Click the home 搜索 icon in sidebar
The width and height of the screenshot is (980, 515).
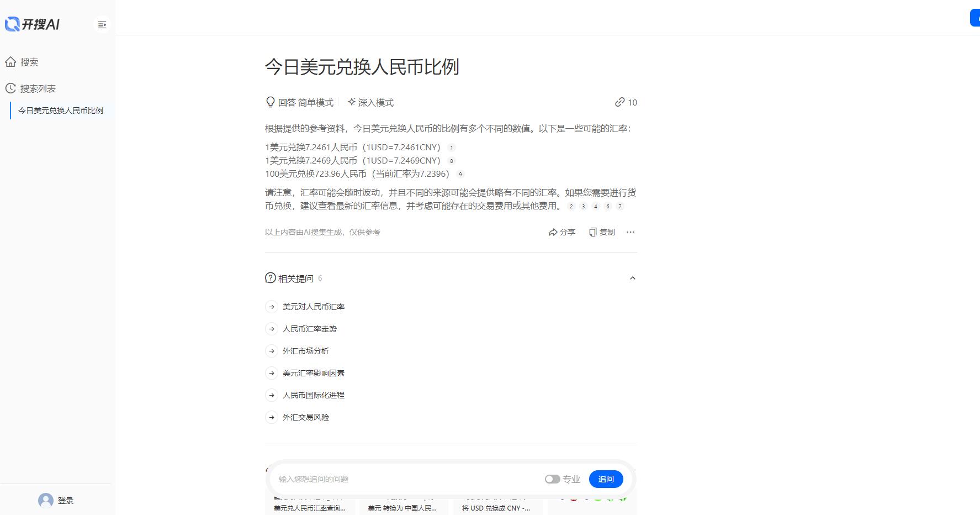click(x=12, y=62)
